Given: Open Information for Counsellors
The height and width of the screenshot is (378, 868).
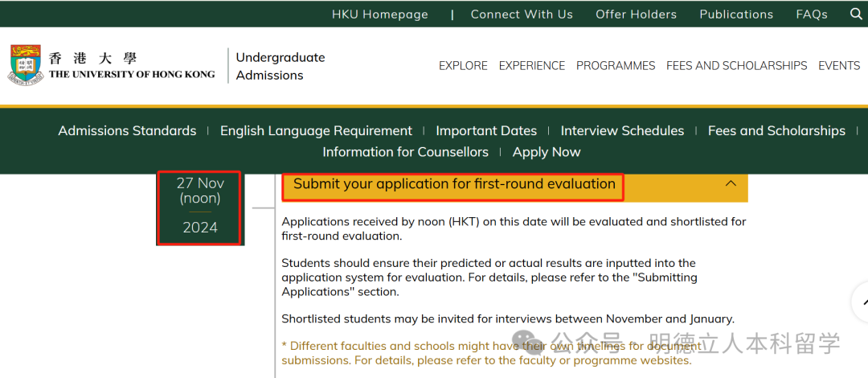Looking at the screenshot, I should [405, 152].
